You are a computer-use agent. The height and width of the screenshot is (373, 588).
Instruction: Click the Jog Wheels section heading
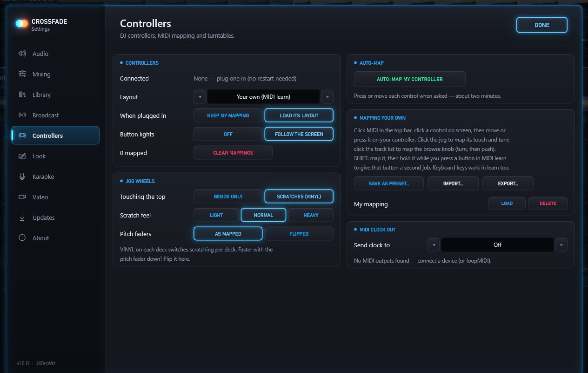pyautogui.click(x=140, y=181)
